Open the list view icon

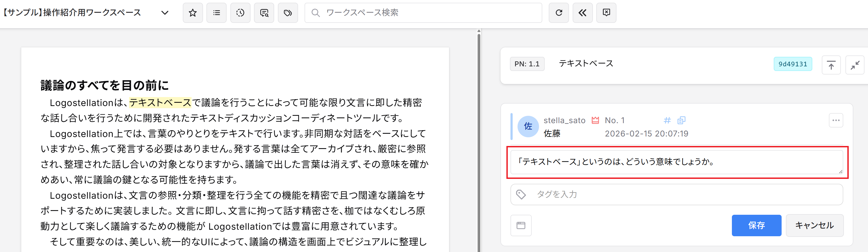click(216, 13)
